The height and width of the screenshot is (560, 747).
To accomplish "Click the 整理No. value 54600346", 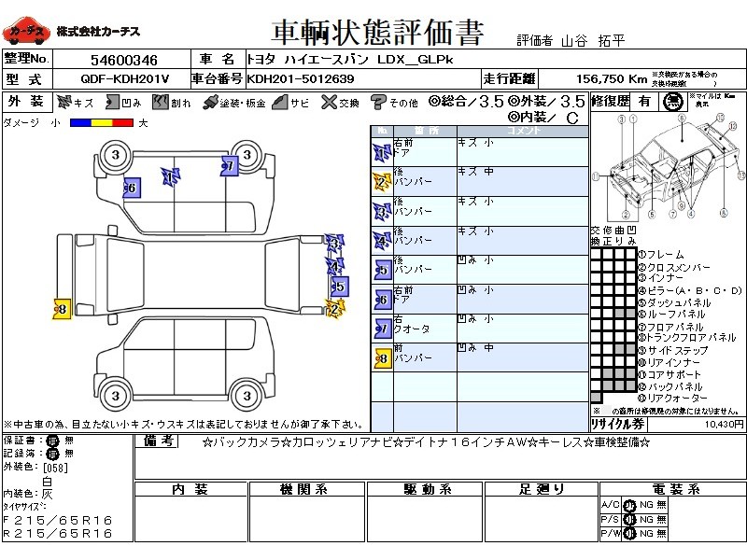I will [124, 60].
